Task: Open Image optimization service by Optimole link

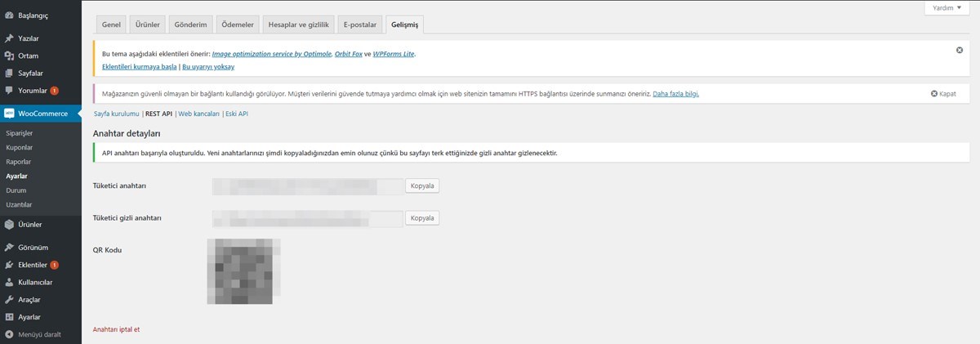Action: (271, 54)
